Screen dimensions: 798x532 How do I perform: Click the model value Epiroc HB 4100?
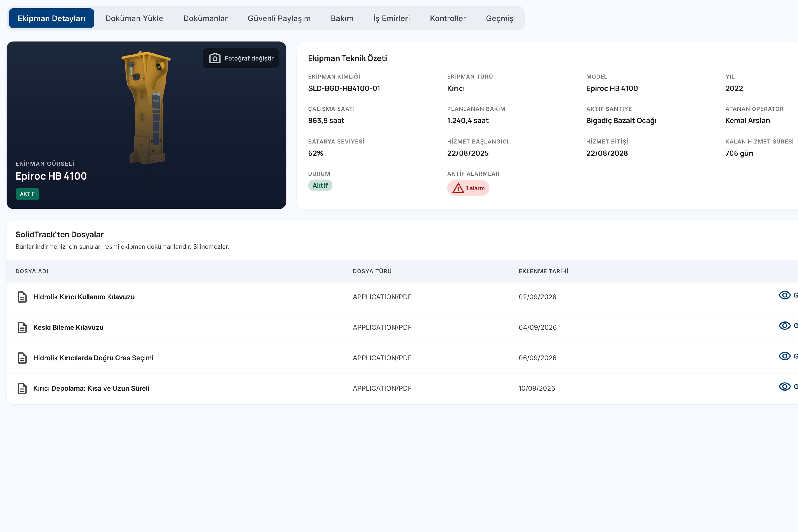pos(612,88)
